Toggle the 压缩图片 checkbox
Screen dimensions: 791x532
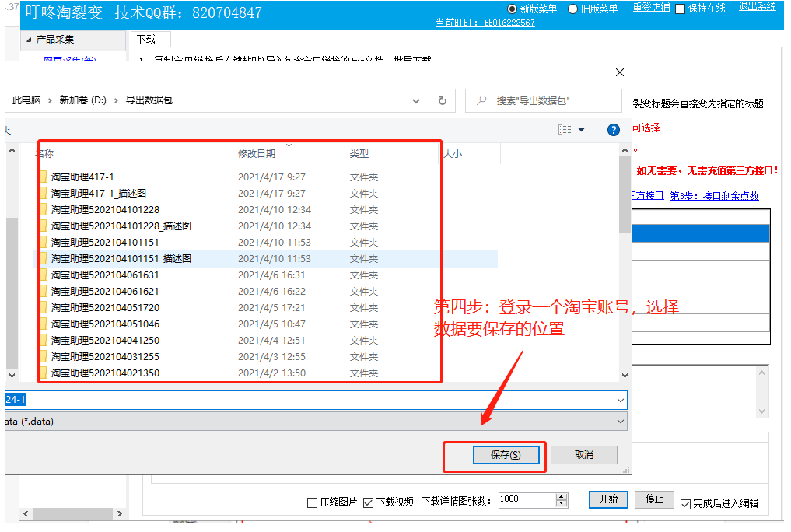coord(312,502)
